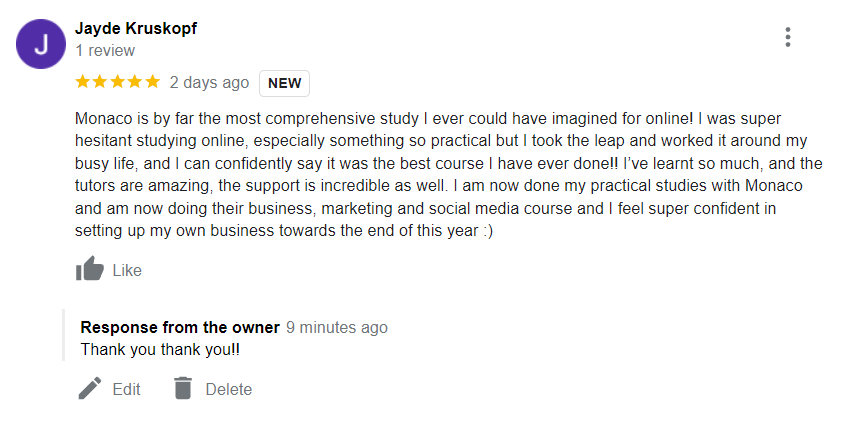Click the NEW badge
850x433 pixels.
coord(285,83)
